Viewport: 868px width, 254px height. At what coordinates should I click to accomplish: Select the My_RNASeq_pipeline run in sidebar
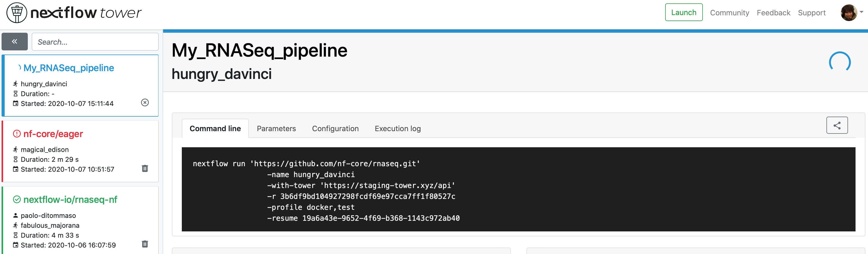[x=69, y=68]
